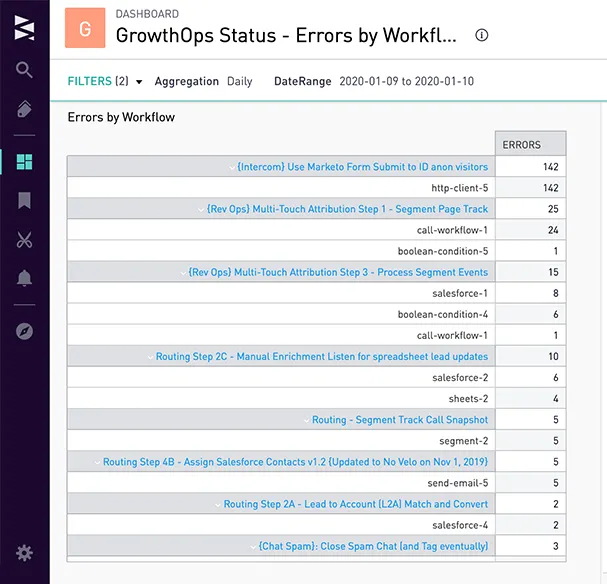Click the Workato logo in the sidebar
607x584 pixels.
(24, 27)
